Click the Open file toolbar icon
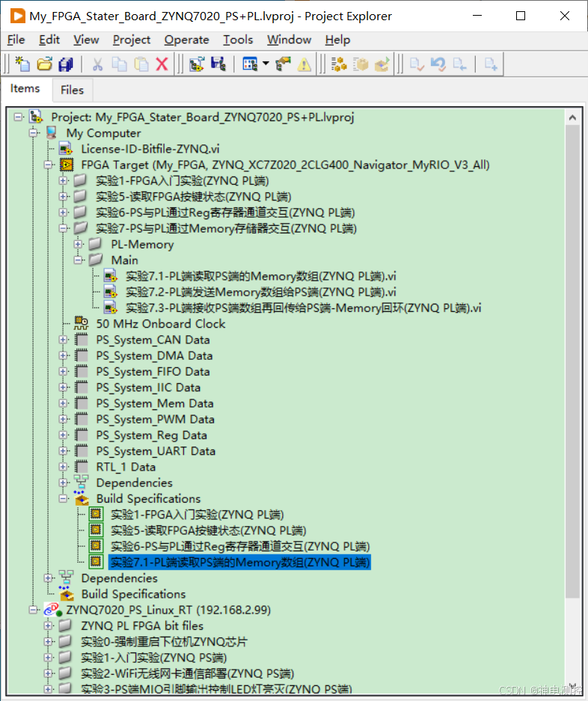 [44, 64]
